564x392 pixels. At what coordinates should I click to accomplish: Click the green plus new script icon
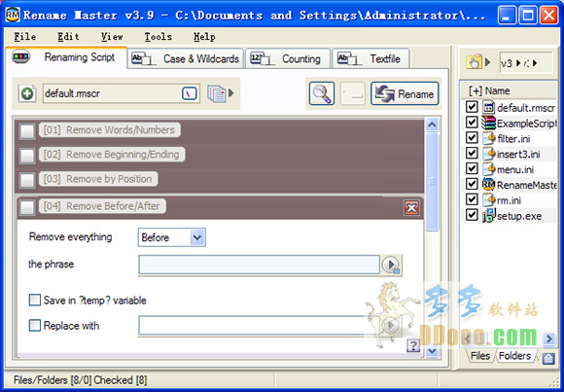click(27, 94)
